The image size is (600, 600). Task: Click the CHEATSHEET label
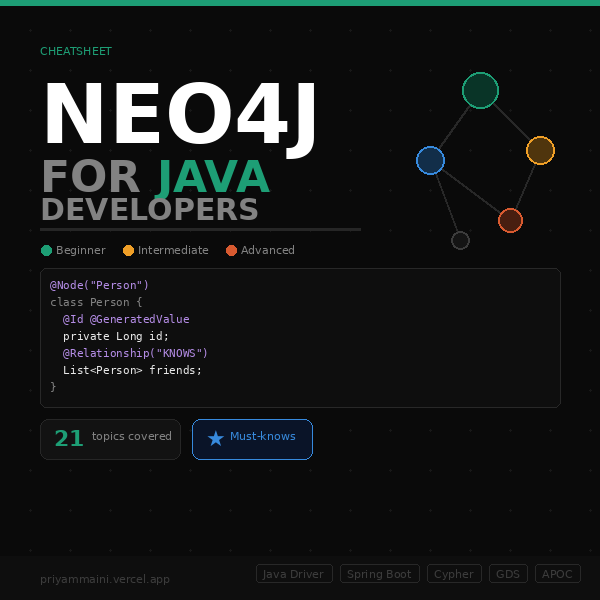[x=76, y=51]
